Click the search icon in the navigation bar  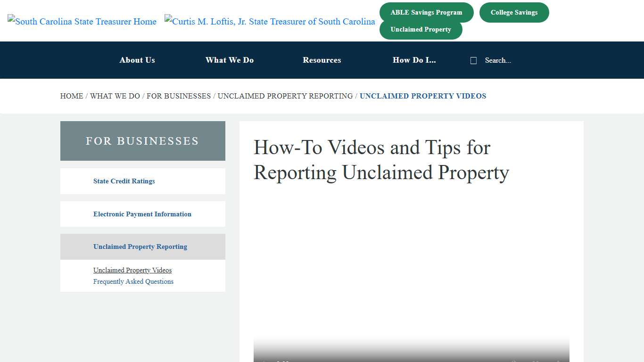pos(473,60)
